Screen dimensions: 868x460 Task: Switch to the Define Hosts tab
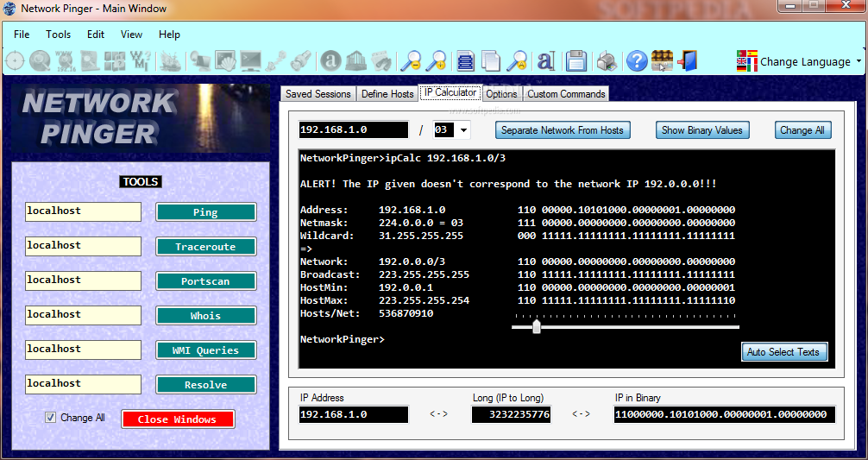point(387,94)
